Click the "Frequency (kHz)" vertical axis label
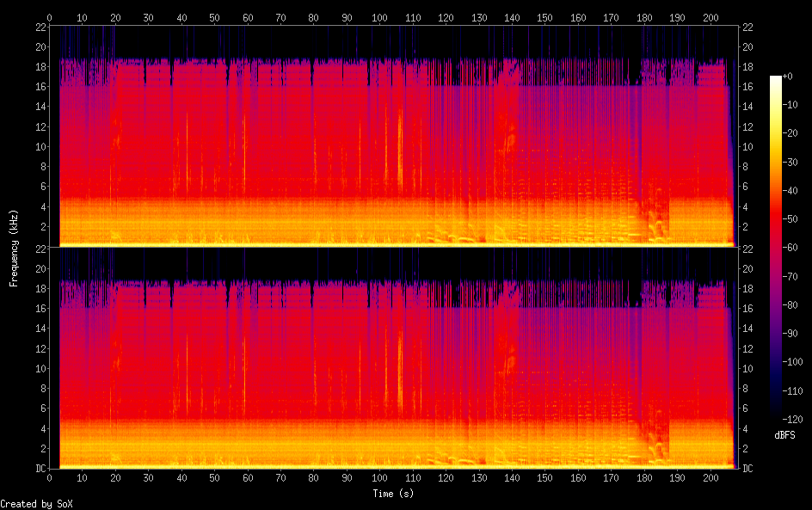The width and height of the screenshot is (812, 510). coord(14,248)
